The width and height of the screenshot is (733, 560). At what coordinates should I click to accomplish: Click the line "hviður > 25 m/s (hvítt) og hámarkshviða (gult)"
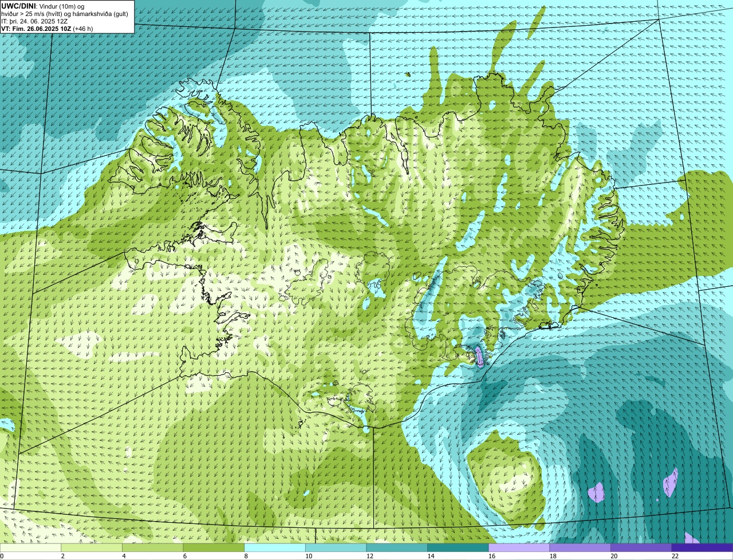pos(64,13)
